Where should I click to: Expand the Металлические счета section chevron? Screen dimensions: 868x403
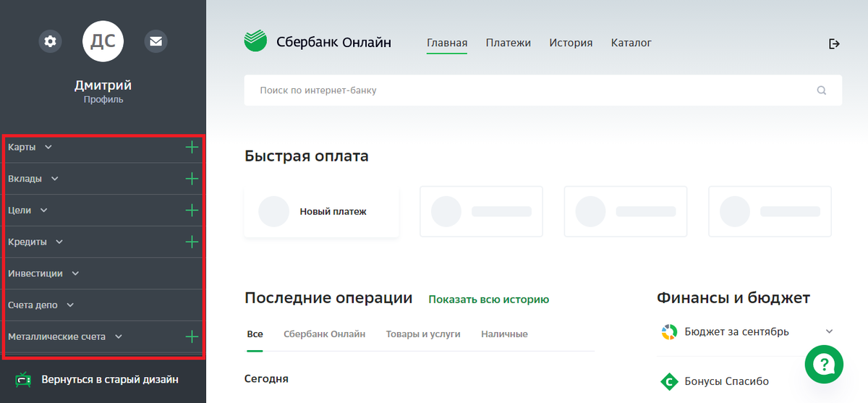click(119, 336)
